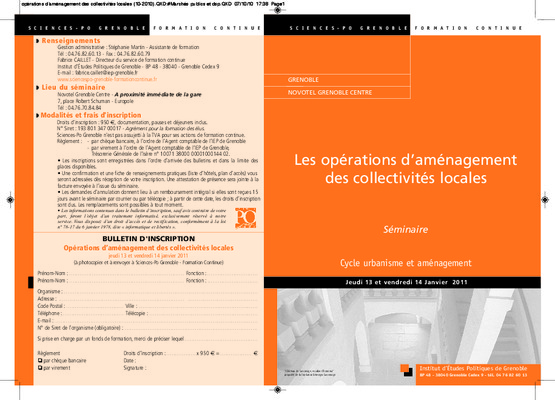Click the Organisme dotted input line
The height and width of the screenshot is (400, 555).
(160, 292)
